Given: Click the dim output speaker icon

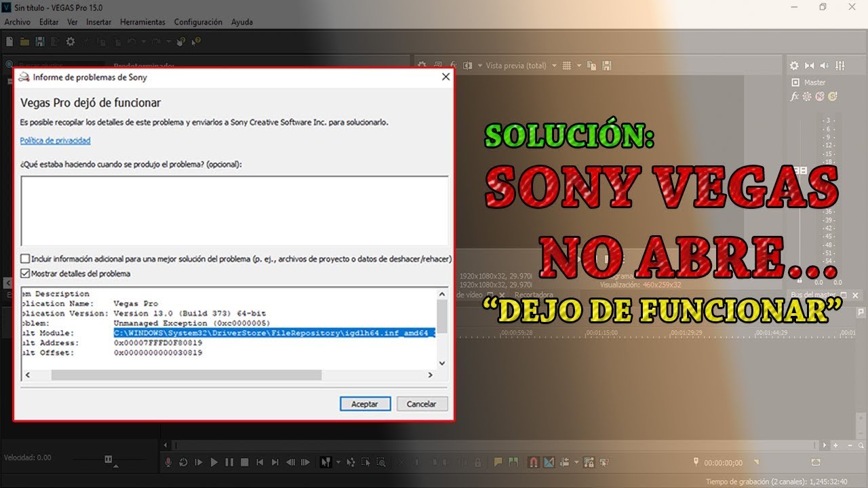Looking at the screenshot, I should tap(825, 66).
